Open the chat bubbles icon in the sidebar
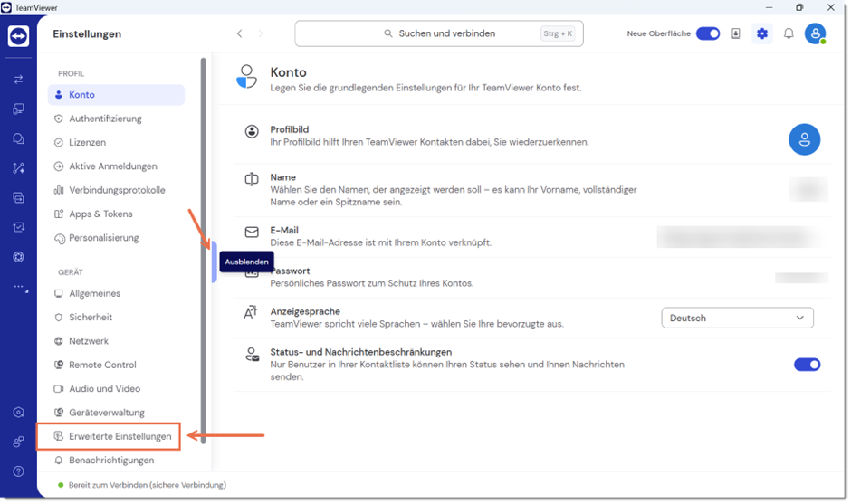 (18, 138)
